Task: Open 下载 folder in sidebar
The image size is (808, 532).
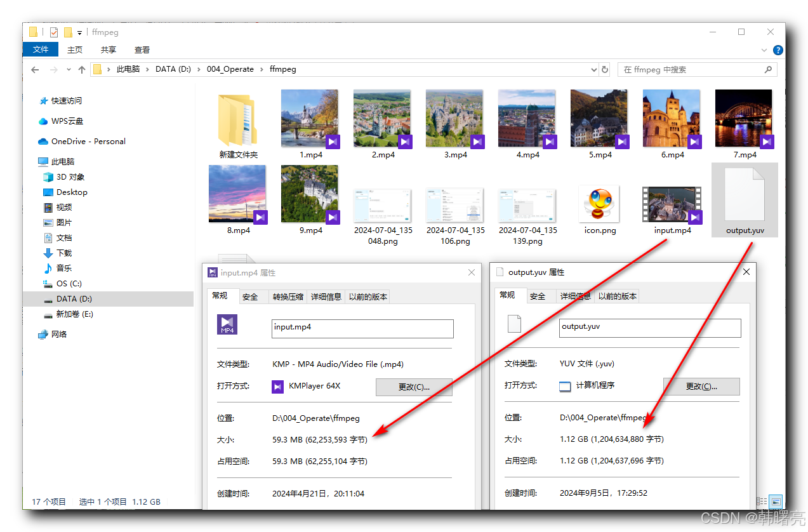Action: coord(58,253)
